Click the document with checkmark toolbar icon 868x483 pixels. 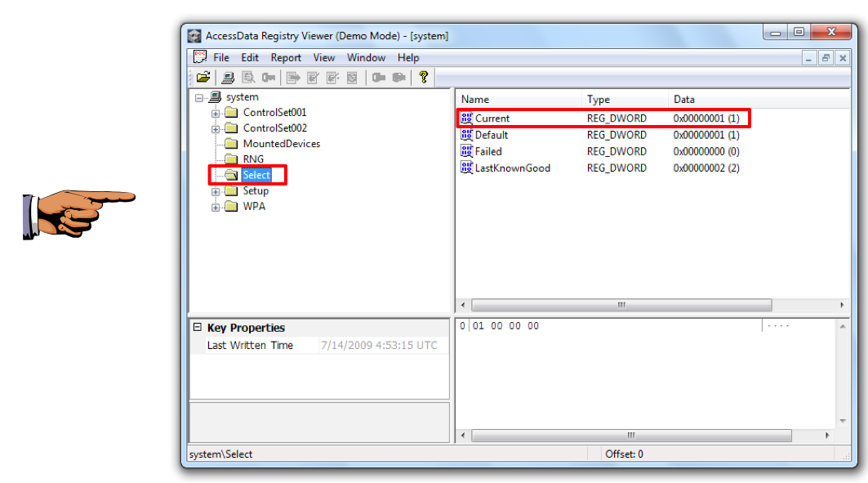(313, 78)
